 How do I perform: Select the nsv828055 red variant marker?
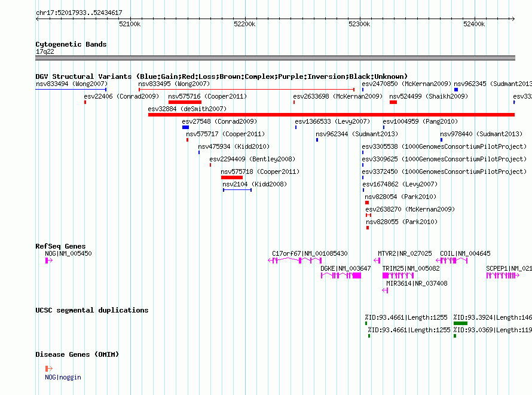[368, 228]
